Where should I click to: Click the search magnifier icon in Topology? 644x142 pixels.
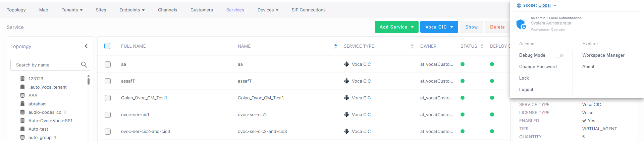(x=84, y=65)
